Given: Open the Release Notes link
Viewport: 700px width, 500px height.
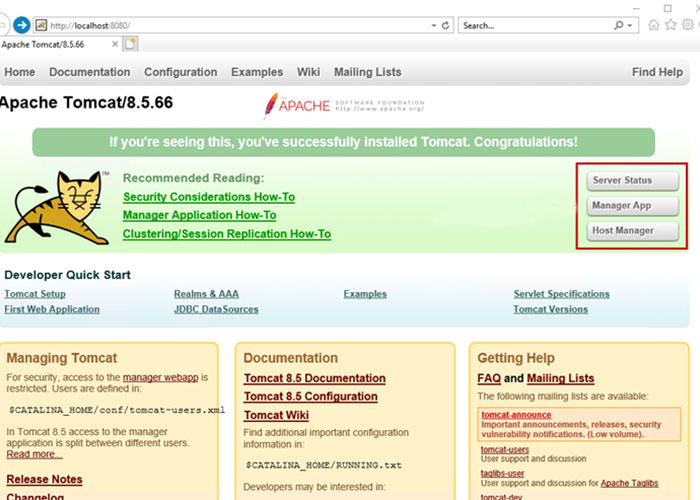Looking at the screenshot, I should point(44,479).
